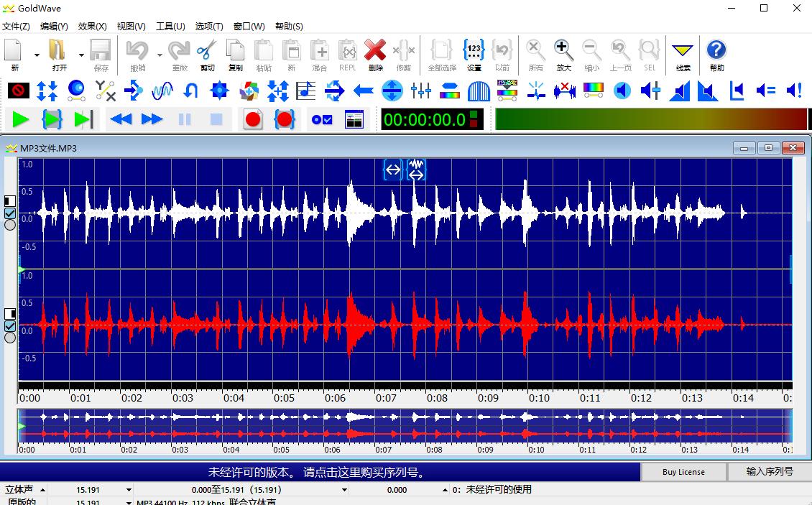Select the Noise Reduction filter icon

(566, 91)
